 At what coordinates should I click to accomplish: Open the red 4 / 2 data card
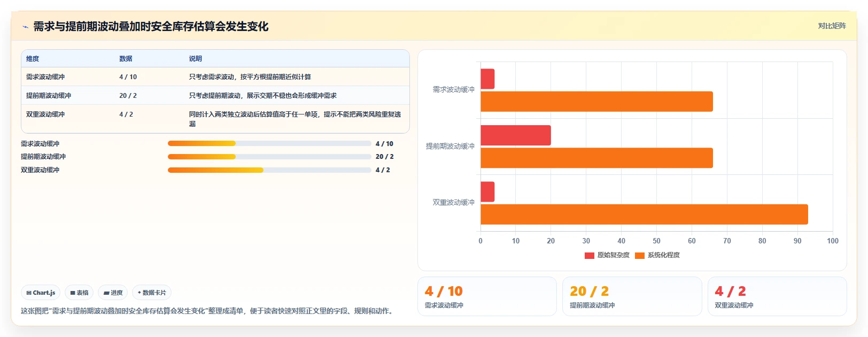pos(777,296)
